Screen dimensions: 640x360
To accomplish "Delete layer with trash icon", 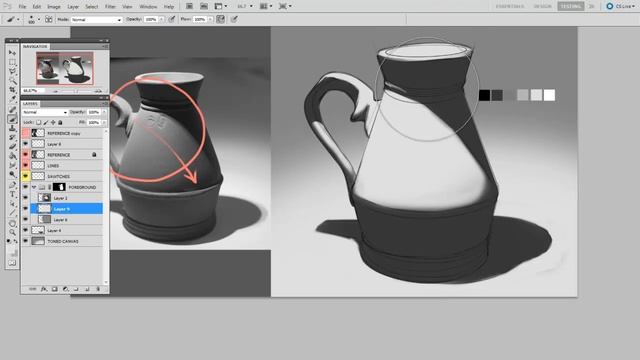I will pyautogui.click(x=98, y=289).
